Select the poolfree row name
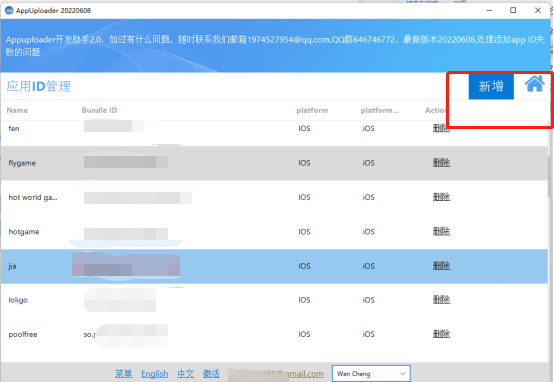This screenshot has width=554, height=382. point(23,334)
